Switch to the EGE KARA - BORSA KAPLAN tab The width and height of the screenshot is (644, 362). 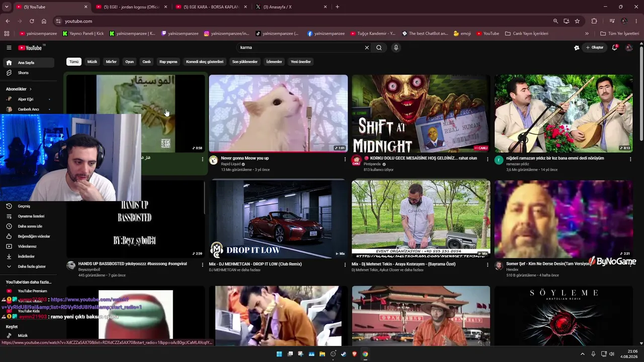[211, 7]
